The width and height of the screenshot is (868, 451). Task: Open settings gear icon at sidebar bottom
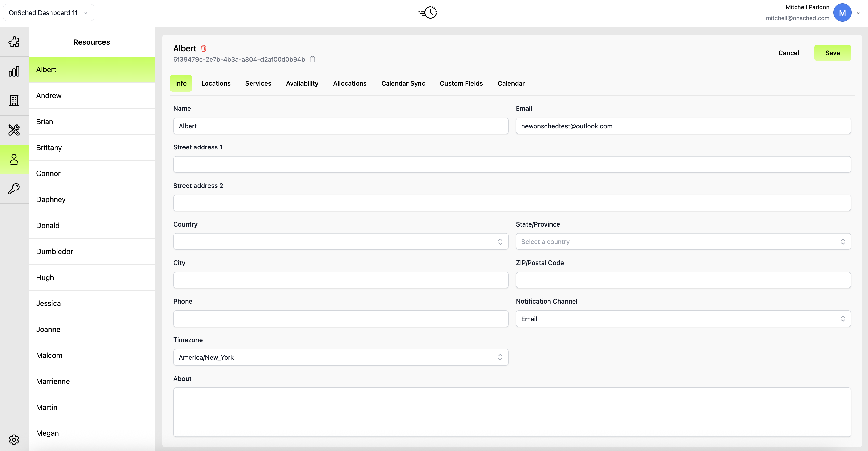click(x=14, y=440)
